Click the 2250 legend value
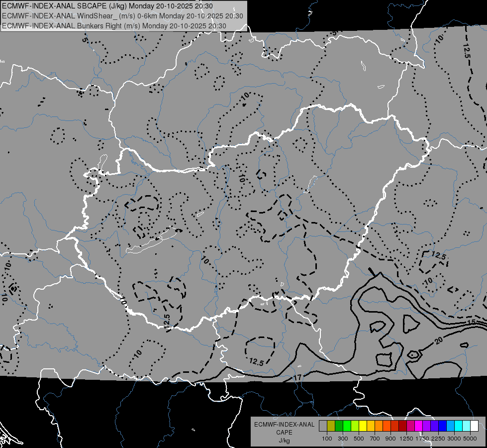Viewport: 487px width, 448px height. pos(438,439)
